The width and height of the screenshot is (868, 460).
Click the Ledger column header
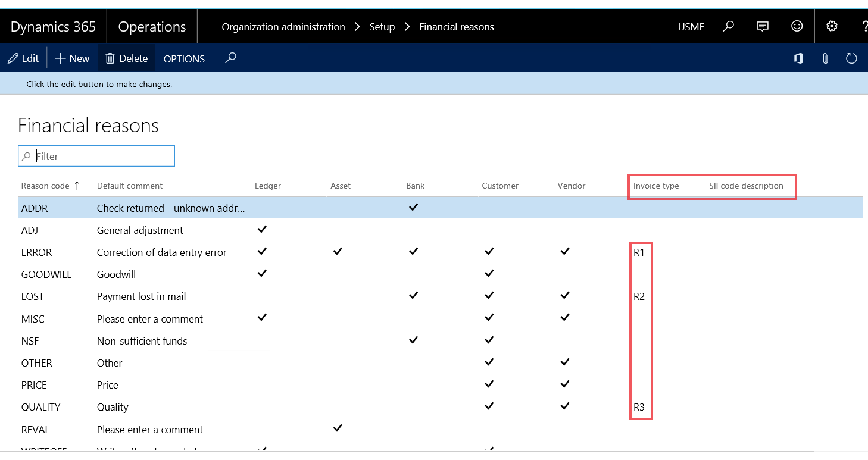pyautogui.click(x=268, y=186)
